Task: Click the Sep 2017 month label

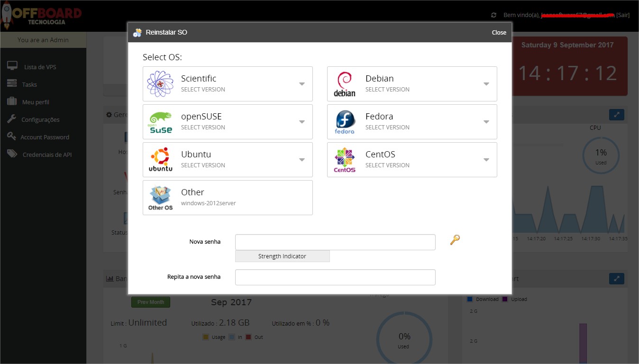Action: [x=231, y=302]
